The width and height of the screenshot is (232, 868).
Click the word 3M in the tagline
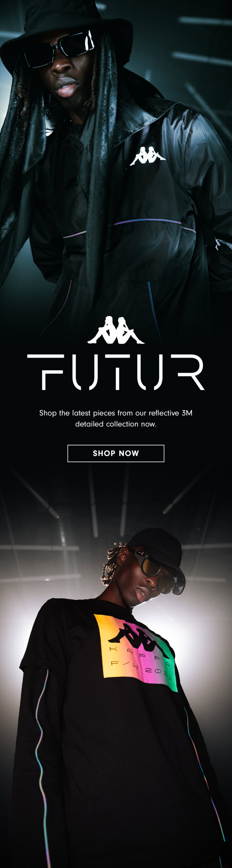[187, 413]
